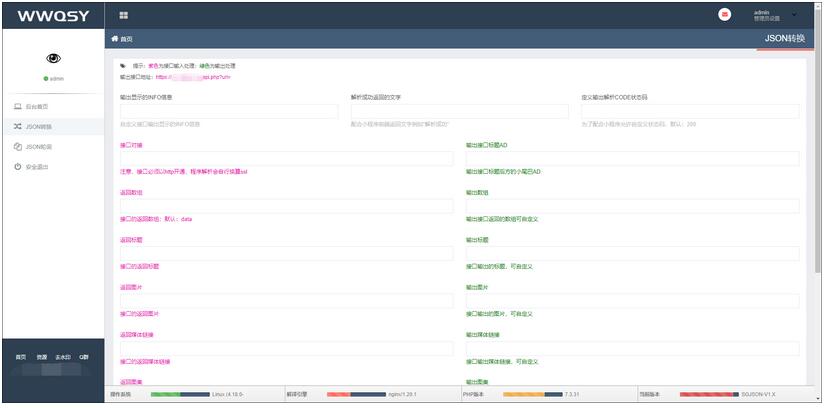Click the 输出媒体链接 input field
This screenshot has width=825, height=408.
632,349
